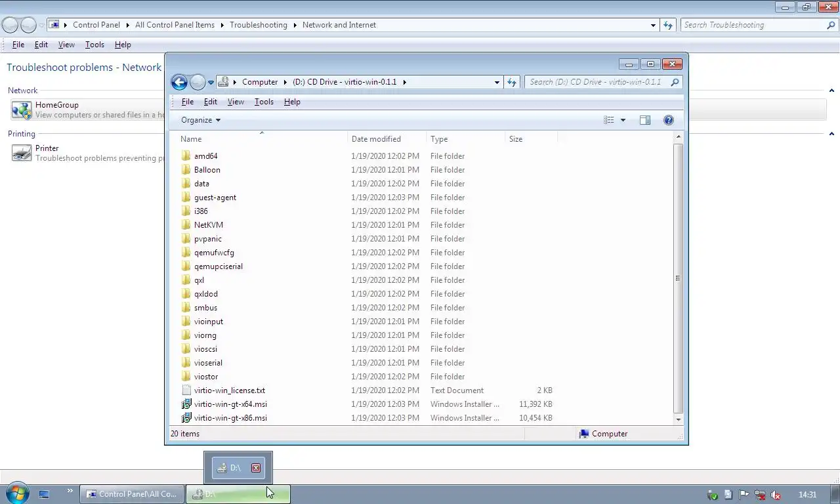Change view using the views icon
The image size is (840, 504).
pyautogui.click(x=609, y=120)
